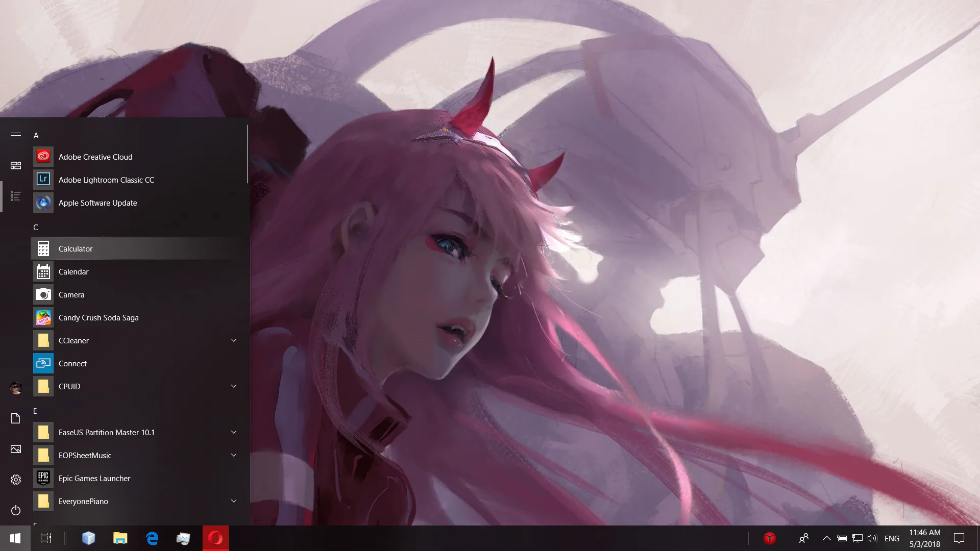Open the network status icon
The image size is (980, 551).
click(x=857, y=538)
